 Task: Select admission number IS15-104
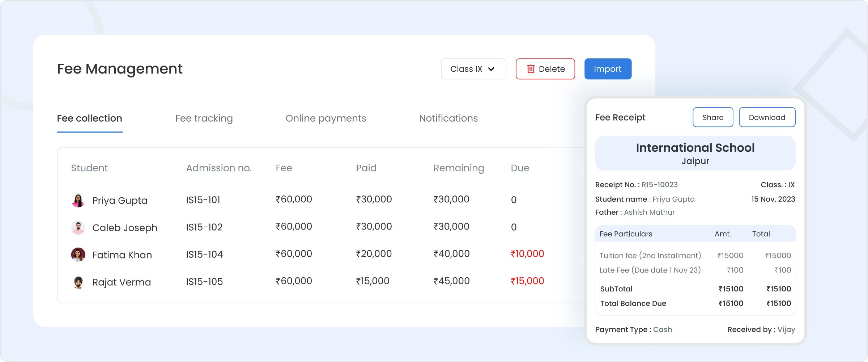tap(204, 254)
